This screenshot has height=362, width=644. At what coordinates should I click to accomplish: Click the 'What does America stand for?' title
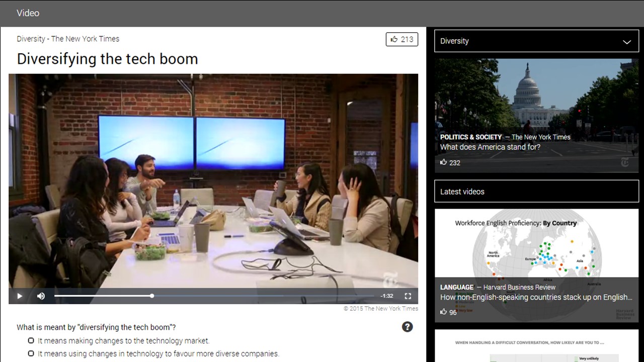tap(490, 147)
